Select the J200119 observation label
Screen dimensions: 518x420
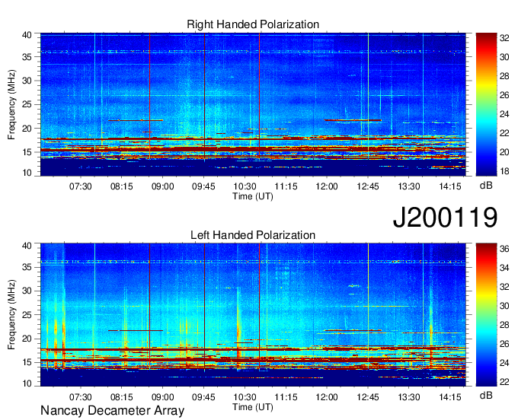pyautogui.click(x=445, y=217)
